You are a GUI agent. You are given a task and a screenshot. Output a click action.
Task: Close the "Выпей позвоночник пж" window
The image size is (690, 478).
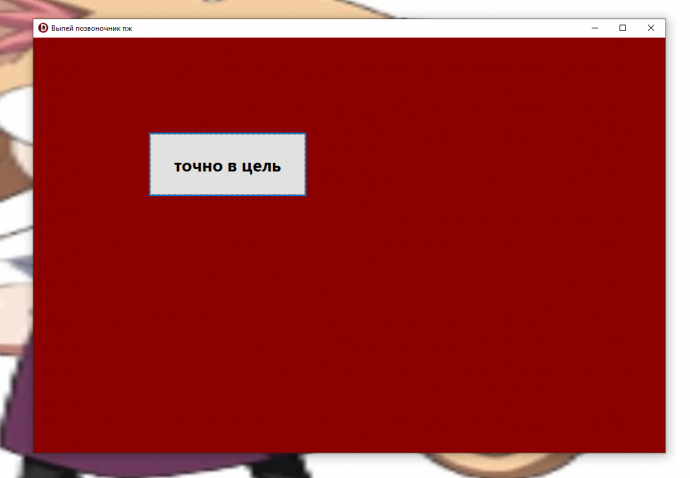tap(651, 28)
